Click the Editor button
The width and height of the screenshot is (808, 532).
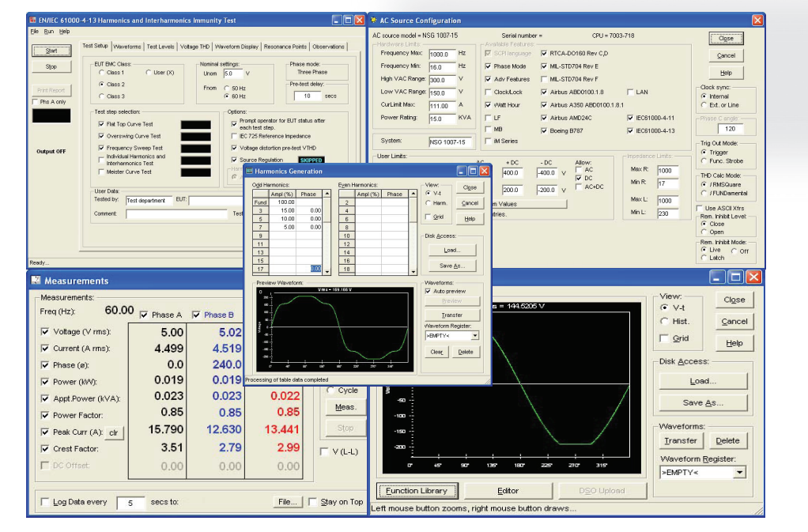point(508,491)
